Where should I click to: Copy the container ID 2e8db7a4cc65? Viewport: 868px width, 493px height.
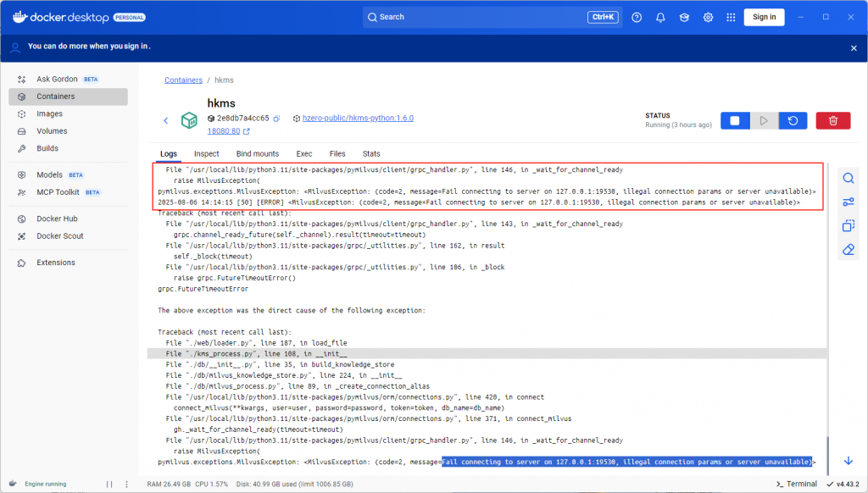point(277,119)
